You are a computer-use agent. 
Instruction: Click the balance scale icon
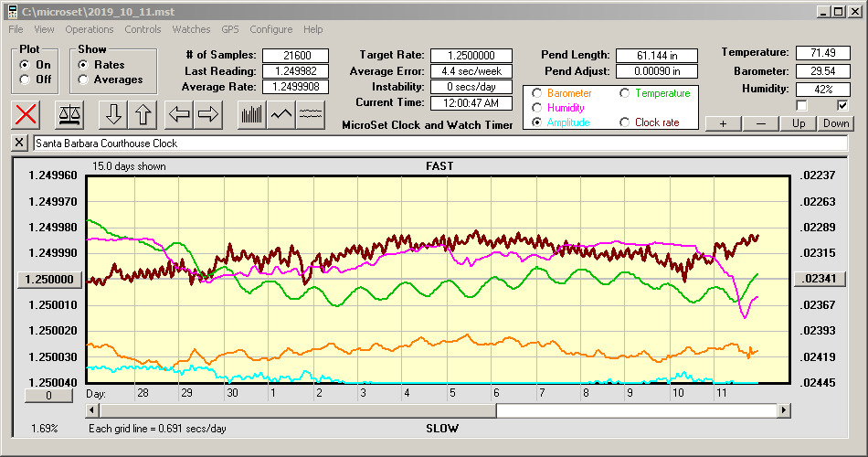69,114
